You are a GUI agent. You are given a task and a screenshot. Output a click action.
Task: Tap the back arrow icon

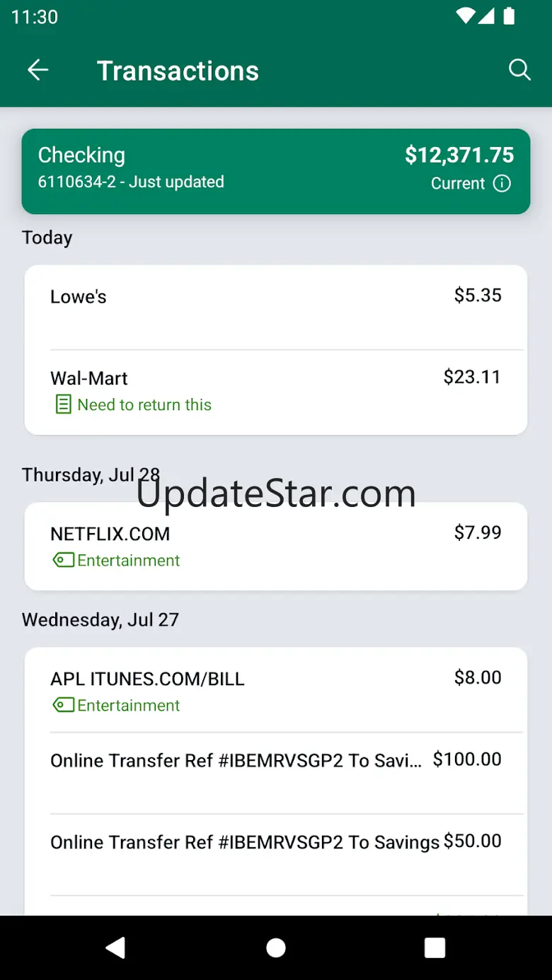pyautogui.click(x=38, y=70)
